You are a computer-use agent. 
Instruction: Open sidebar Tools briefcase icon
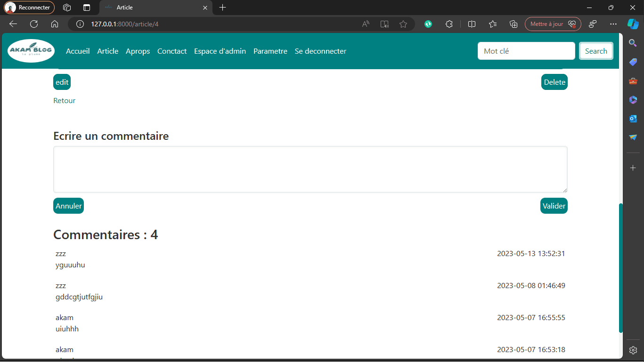click(633, 81)
